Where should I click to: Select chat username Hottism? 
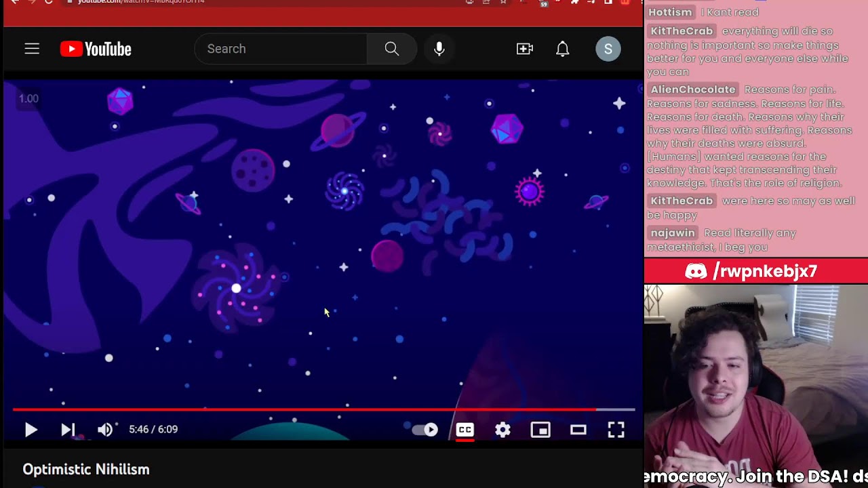671,12
